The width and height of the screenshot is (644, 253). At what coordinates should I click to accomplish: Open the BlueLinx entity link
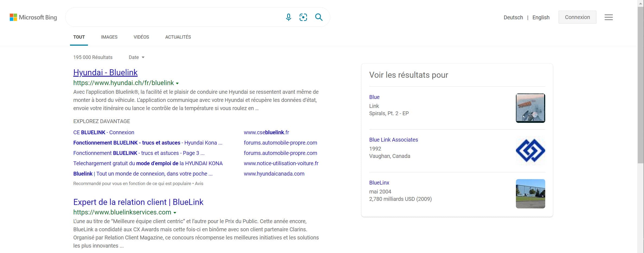(379, 183)
